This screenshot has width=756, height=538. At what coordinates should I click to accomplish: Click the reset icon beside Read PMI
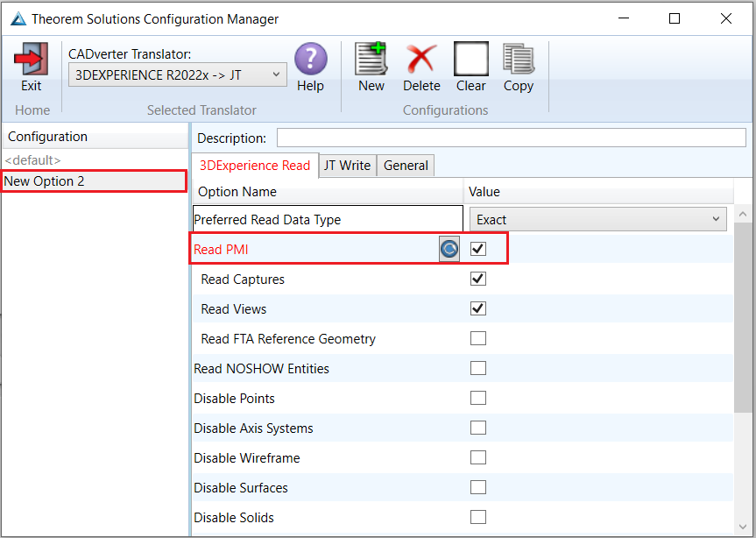pos(449,249)
